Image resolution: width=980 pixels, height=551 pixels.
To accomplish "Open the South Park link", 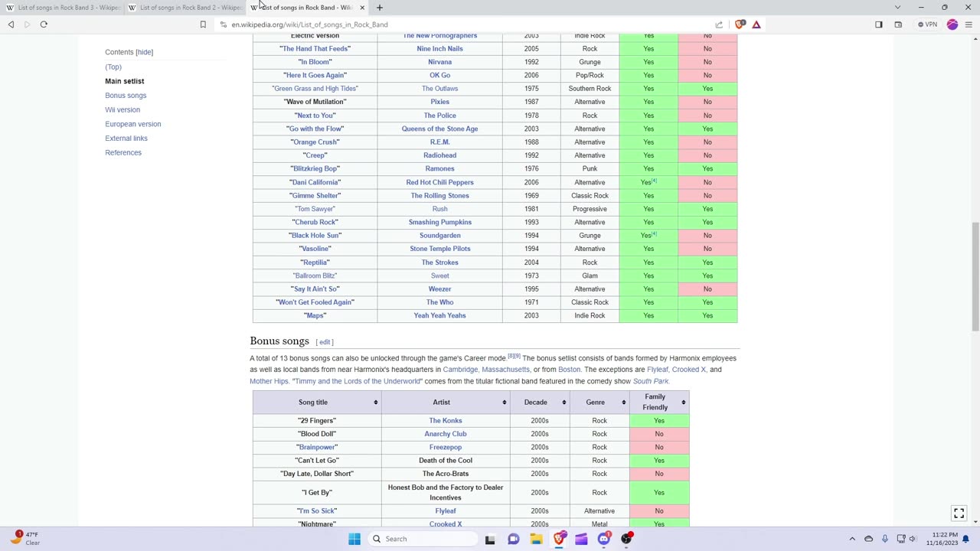I will point(651,381).
